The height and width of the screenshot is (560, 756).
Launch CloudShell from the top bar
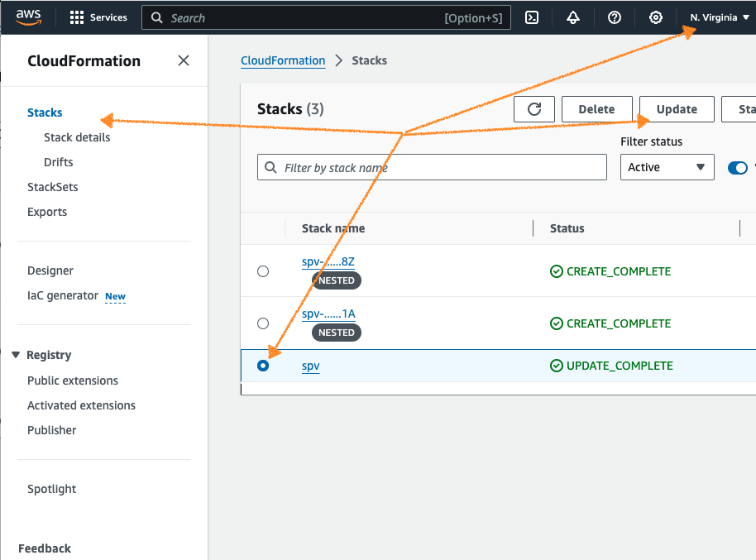[531, 18]
